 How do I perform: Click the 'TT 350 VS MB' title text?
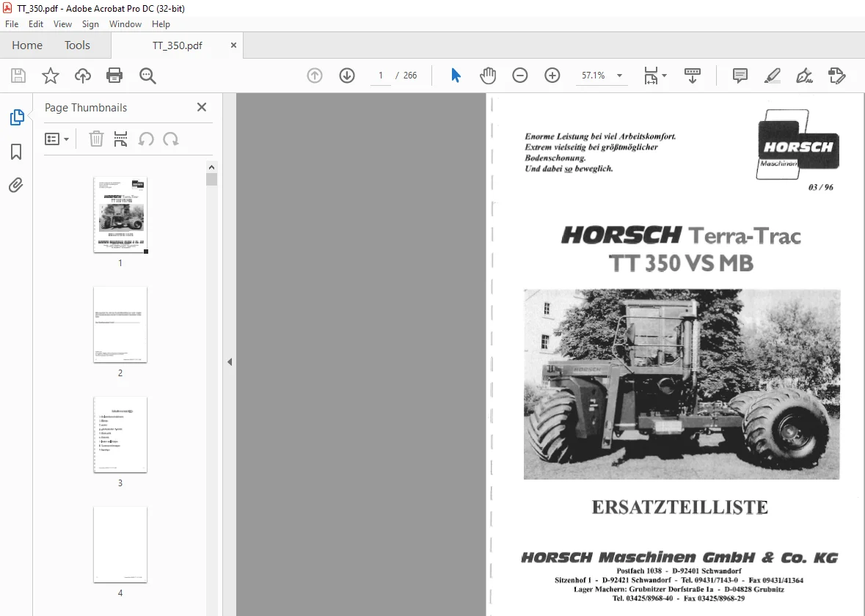click(681, 263)
